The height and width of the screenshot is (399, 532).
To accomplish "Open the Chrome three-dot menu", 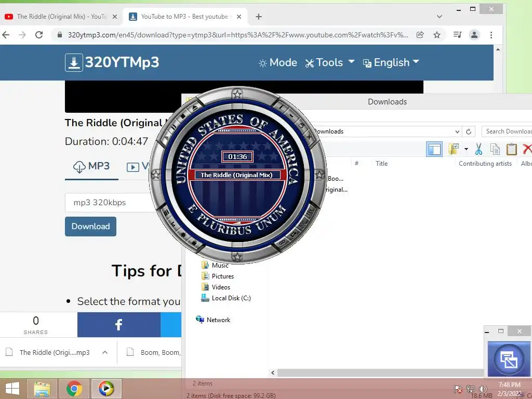I will [491, 35].
